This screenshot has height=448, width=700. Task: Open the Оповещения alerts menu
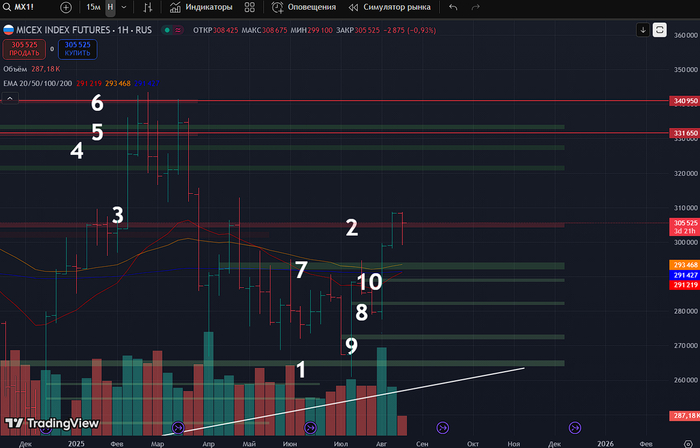click(x=307, y=7)
